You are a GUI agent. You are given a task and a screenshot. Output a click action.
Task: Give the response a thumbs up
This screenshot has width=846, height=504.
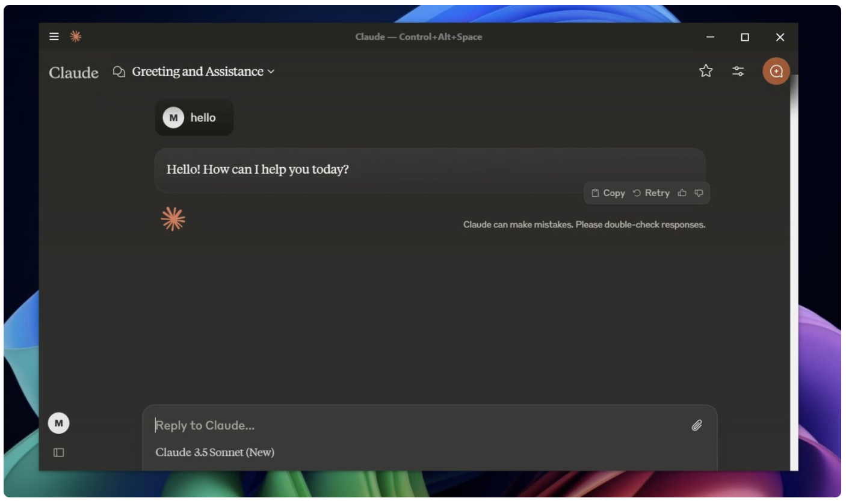pyautogui.click(x=682, y=193)
